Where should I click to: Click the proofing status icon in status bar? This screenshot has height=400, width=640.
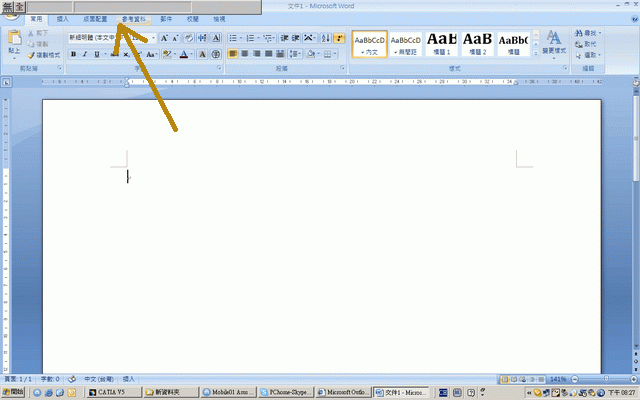tap(72, 379)
